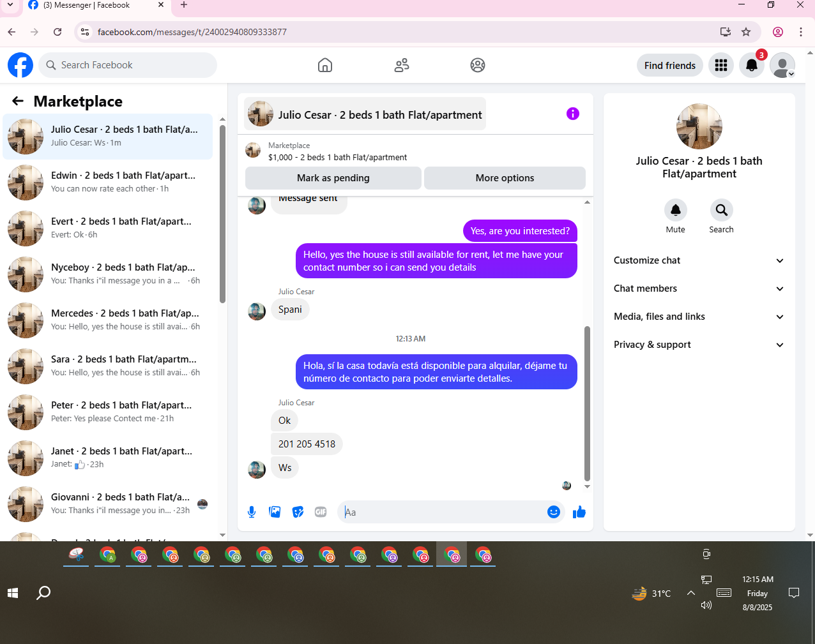View site information icon in address bar

click(85, 32)
